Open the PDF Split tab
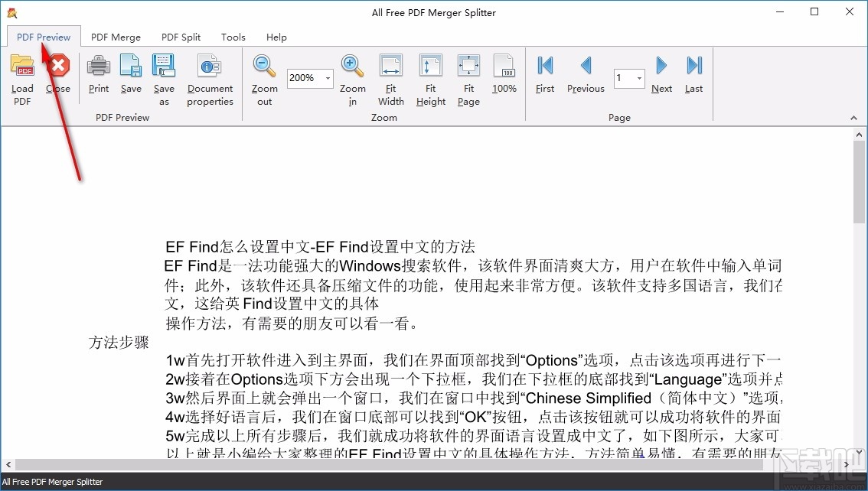Viewport: 868px width, 491px height. tap(181, 37)
